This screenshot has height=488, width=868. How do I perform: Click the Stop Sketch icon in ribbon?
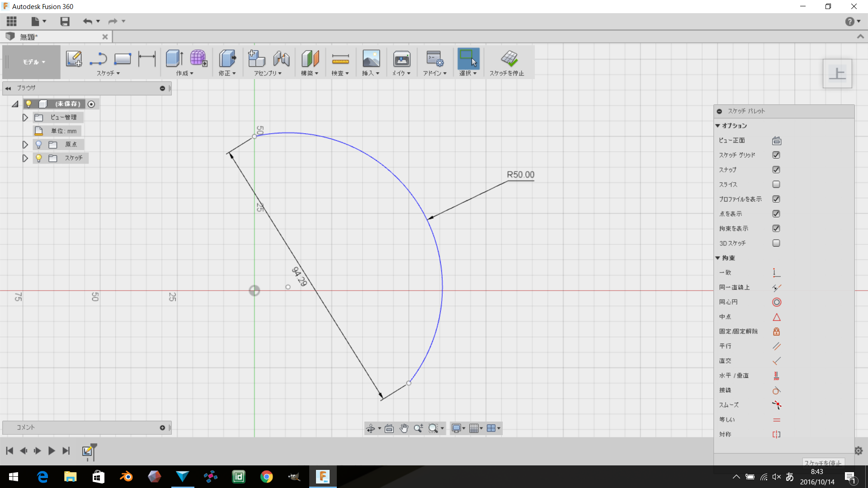click(509, 59)
